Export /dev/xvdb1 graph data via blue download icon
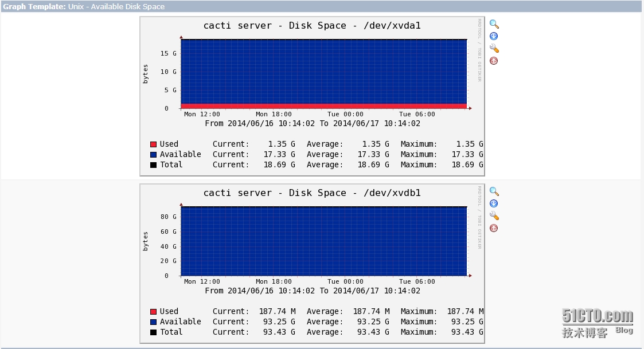Screen dimensions: 644x349 [x=494, y=203]
